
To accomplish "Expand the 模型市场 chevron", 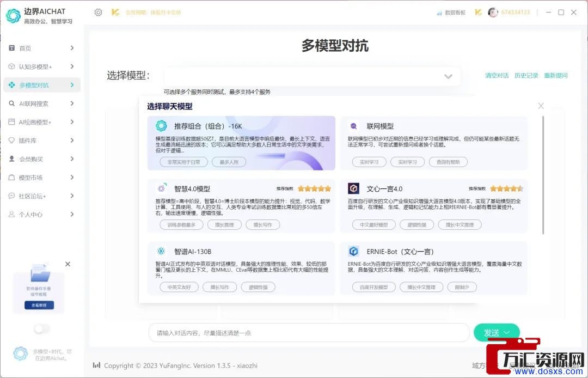I will pyautogui.click(x=72, y=178).
